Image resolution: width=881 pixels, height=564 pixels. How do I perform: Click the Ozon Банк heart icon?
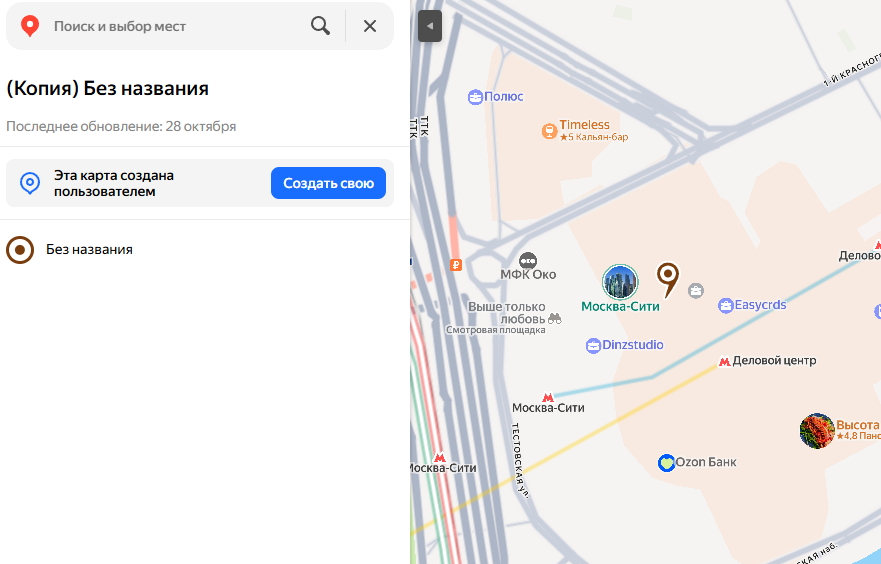coord(666,463)
